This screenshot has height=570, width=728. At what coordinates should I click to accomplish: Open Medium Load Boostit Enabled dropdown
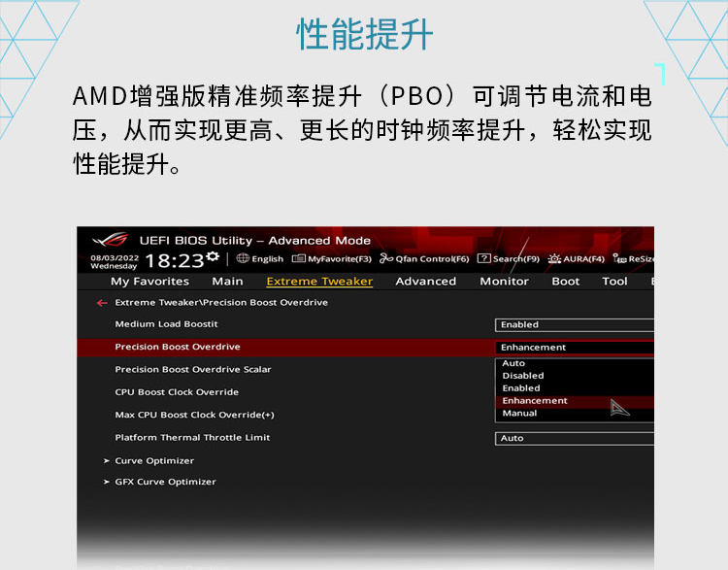click(575, 324)
